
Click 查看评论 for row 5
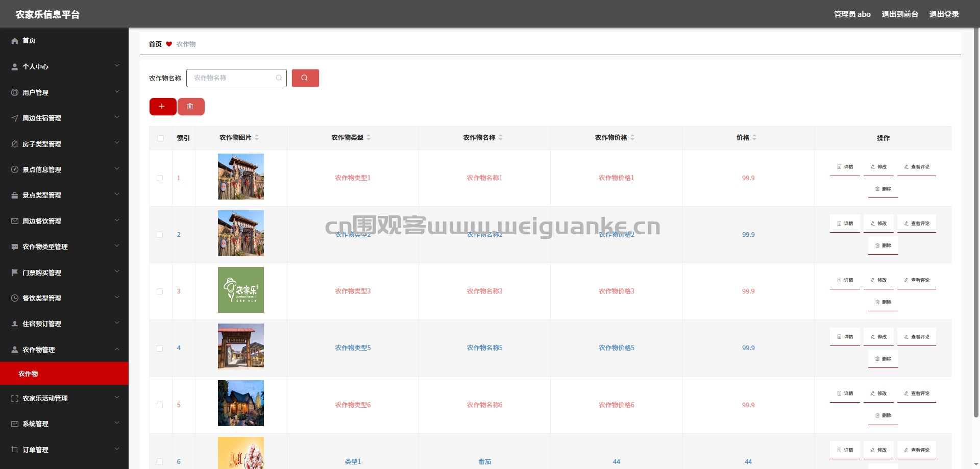[x=917, y=393]
